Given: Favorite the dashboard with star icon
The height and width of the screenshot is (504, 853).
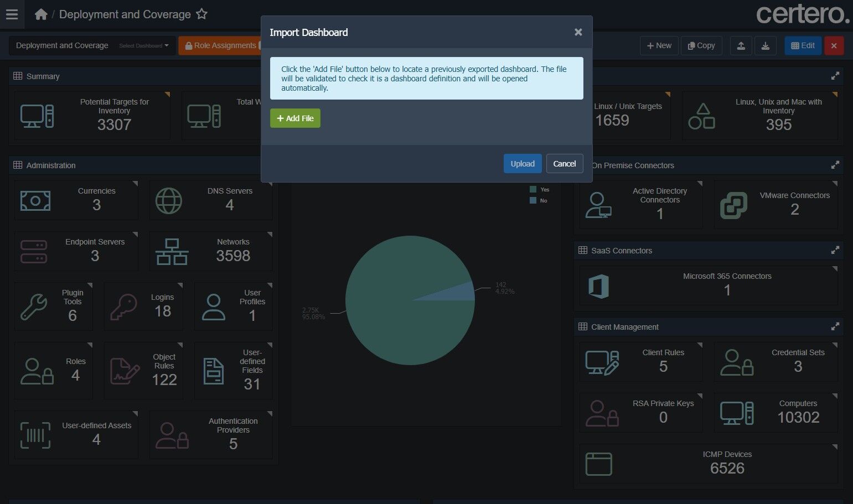Looking at the screenshot, I should (202, 14).
